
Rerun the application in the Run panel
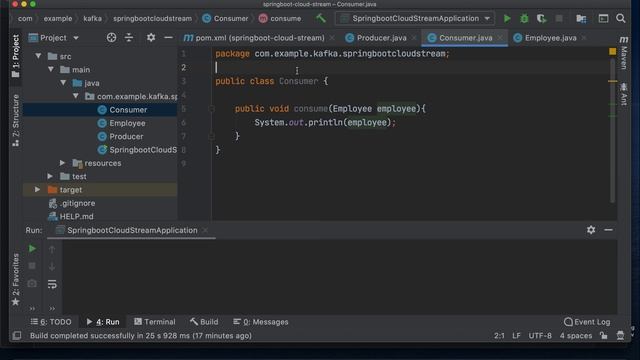32,249
